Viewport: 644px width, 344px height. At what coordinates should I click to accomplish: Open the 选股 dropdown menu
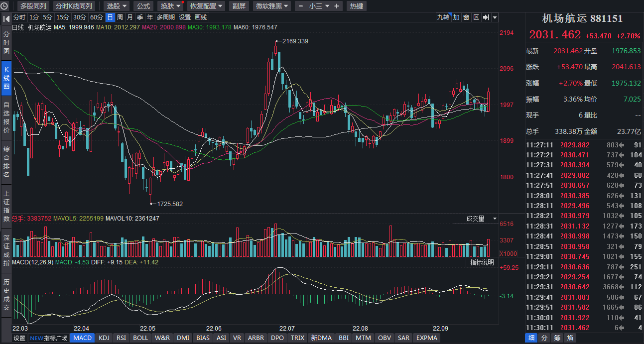coord(117,6)
